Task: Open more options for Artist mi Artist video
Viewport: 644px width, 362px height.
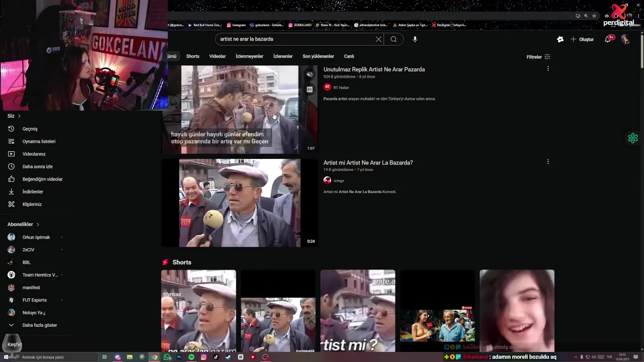Action: pyautogui.click(x=548, y=162)
